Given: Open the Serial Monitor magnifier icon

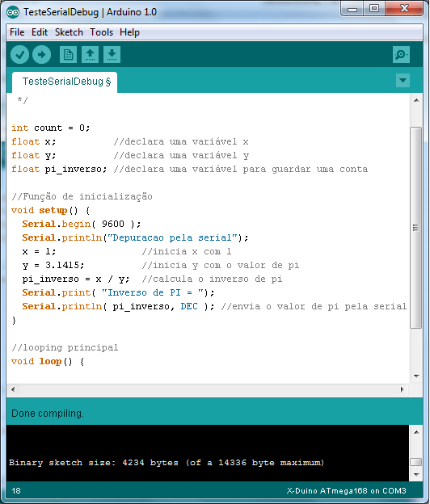Looking at the screenshot, I should [401, 55].
